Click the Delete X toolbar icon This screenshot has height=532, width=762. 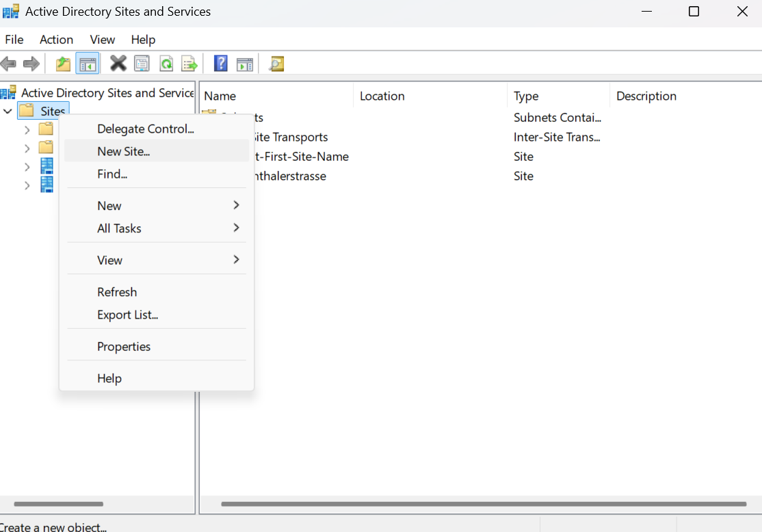(x=118, y=63)
